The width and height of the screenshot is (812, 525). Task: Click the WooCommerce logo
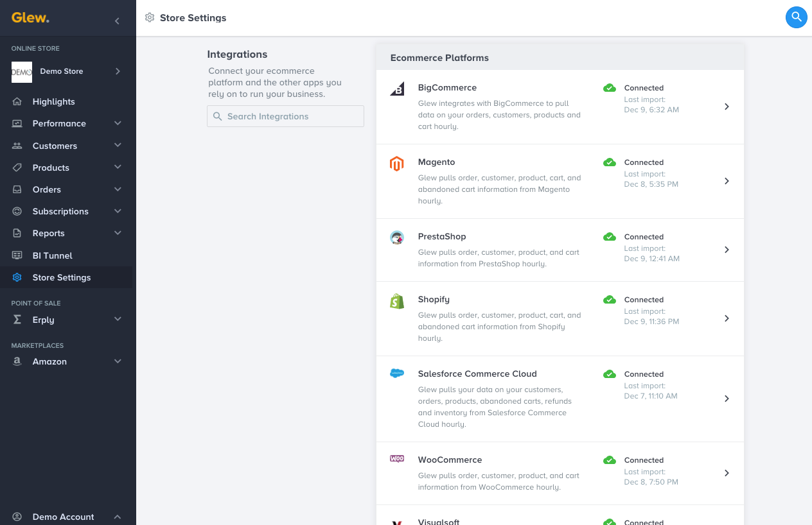pos(397,459)
